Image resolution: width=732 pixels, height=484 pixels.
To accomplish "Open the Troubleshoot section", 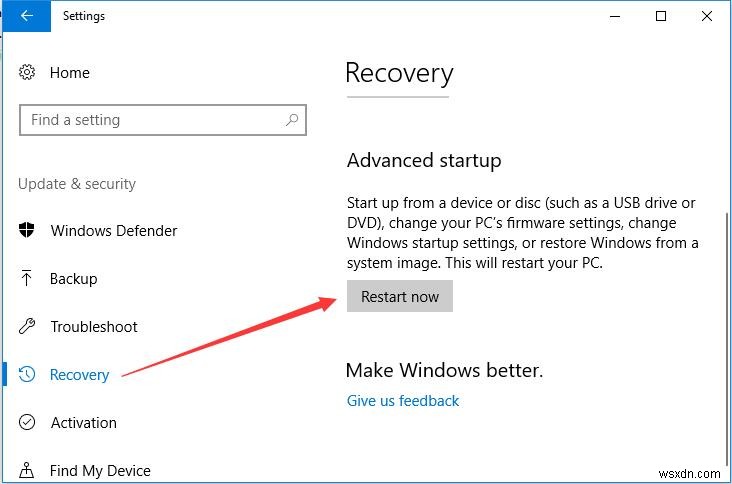I will tap(94, 327).
